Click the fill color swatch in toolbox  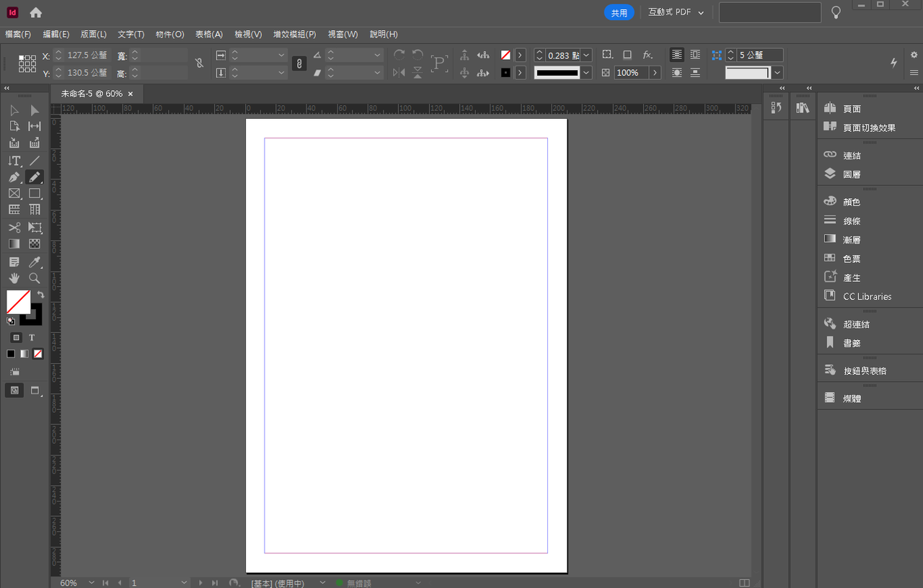click(x=18, y=302)
